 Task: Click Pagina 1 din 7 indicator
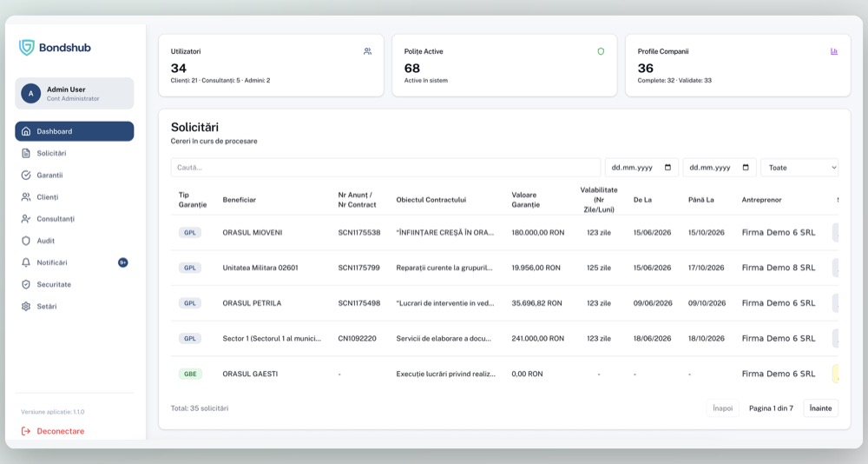coord(771,408)
